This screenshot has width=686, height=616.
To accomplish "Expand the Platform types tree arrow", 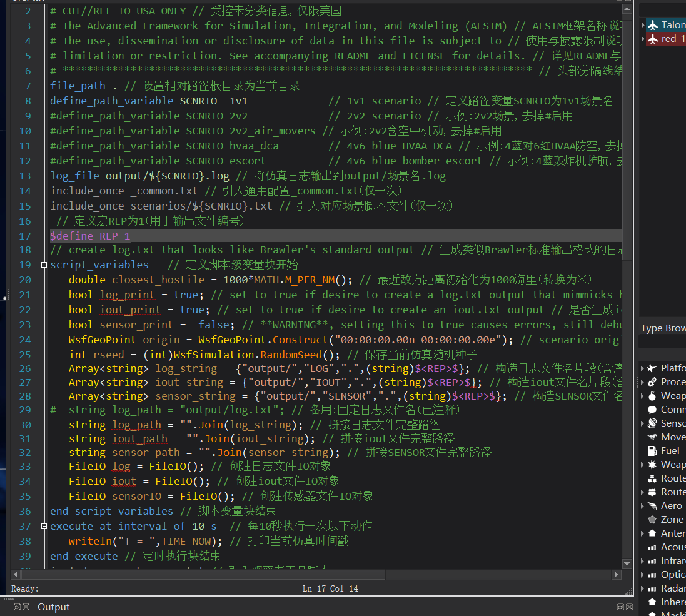I will pos(643,368).
